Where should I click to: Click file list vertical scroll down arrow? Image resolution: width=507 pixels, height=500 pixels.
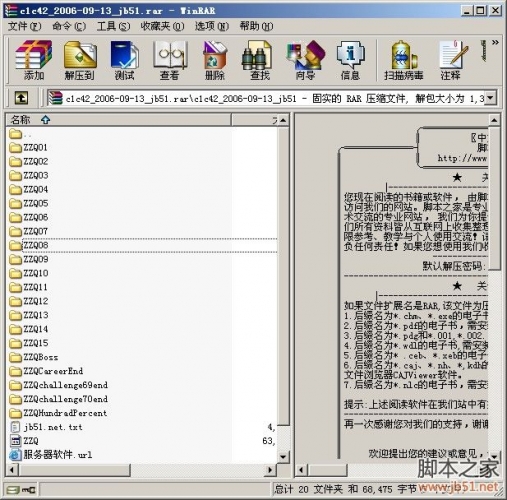click(283, 457)
